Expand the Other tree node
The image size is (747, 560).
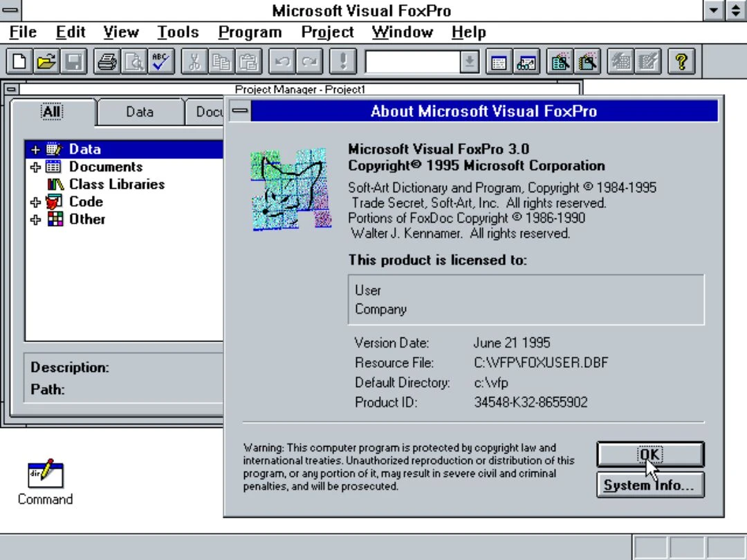point(35,219)
